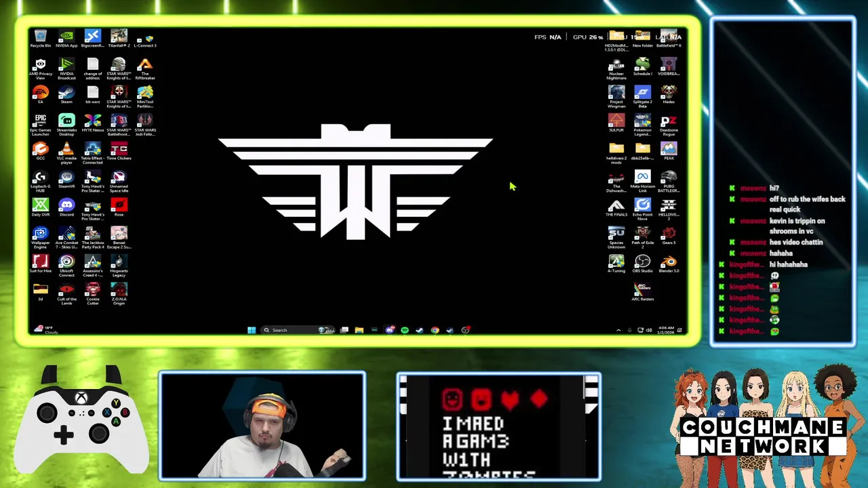Launch the PUBG BATTLEGROUNDS shortcut
Image resolution: width=868 pixels, height=488 pixels.
(669, 182)
